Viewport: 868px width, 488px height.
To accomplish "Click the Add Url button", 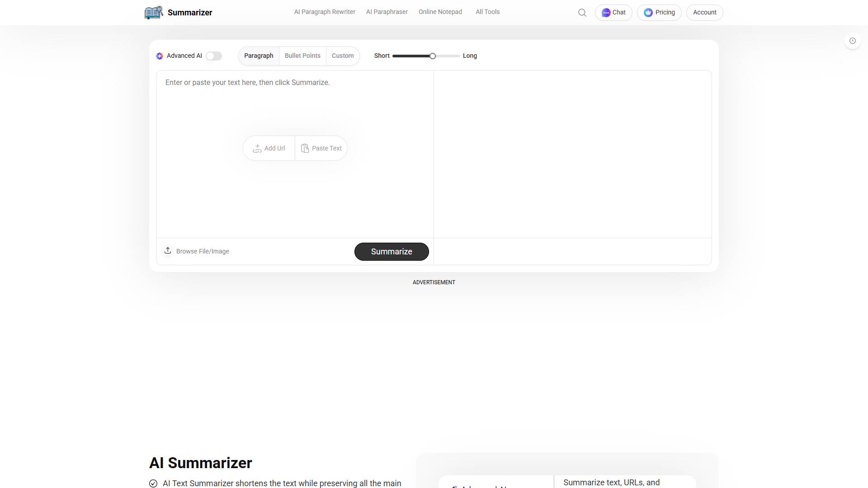I will [269, 148].
